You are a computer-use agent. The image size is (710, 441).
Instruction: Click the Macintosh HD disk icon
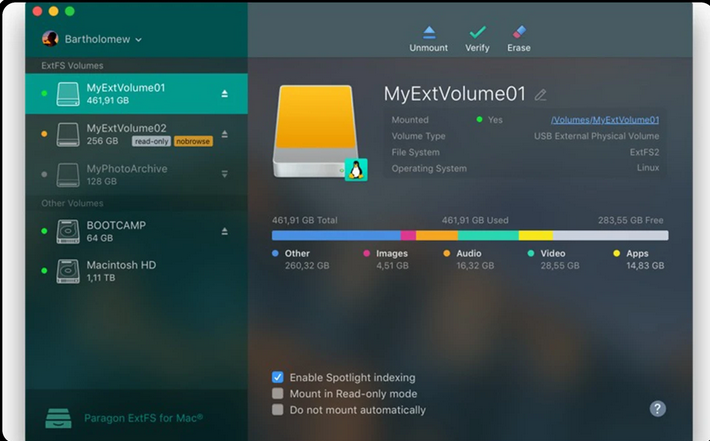pyautogui.click(x=68, y=271)
